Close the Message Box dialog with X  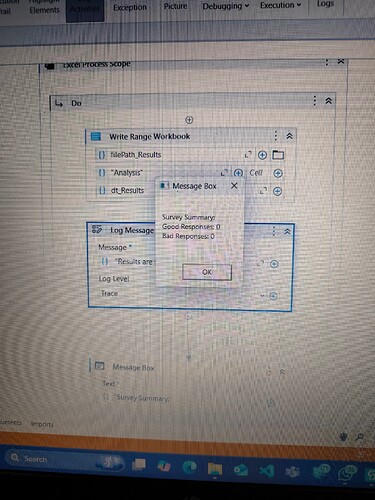234,186
